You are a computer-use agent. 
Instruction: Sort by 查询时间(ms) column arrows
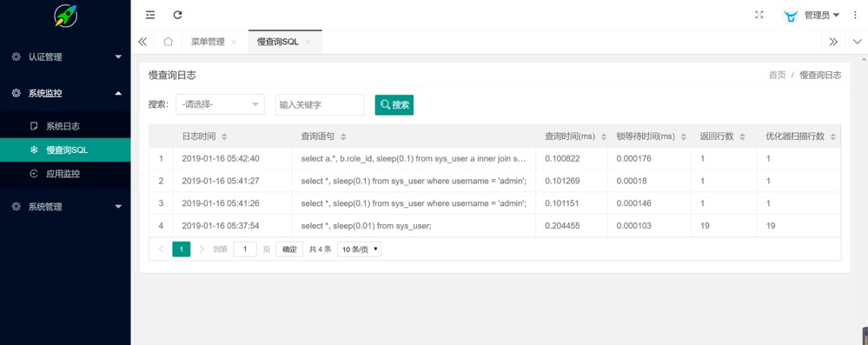pos(604,136)
